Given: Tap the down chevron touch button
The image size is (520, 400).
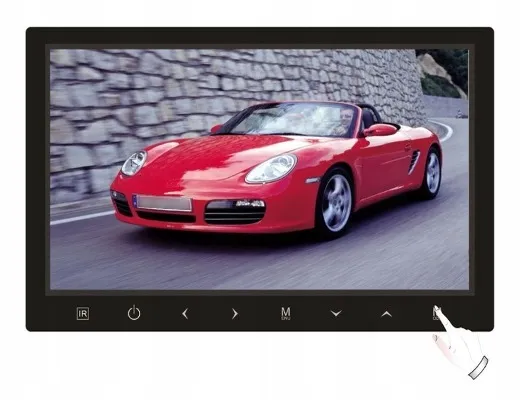Looking at the screenshot, I should coord(336,313).
